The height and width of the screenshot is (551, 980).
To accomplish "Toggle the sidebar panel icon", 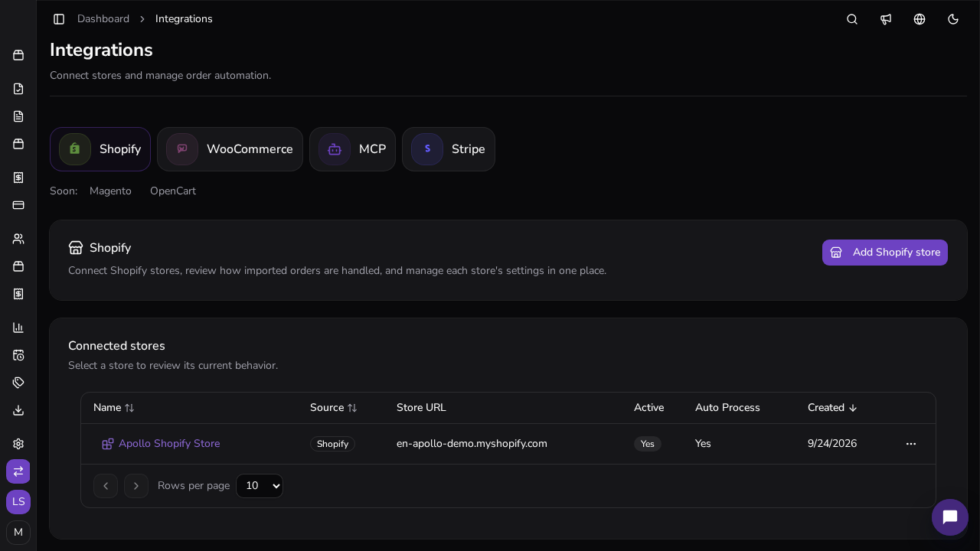I will (59, 19).
